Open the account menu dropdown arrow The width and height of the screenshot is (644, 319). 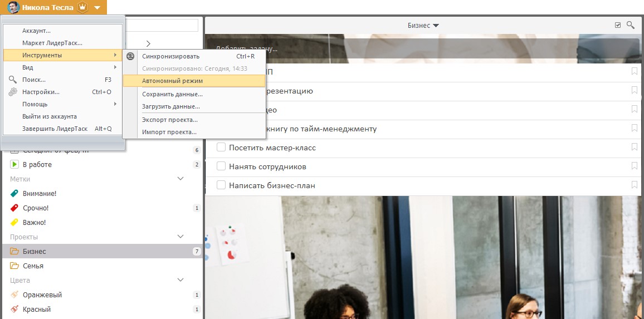pos(97,7)
